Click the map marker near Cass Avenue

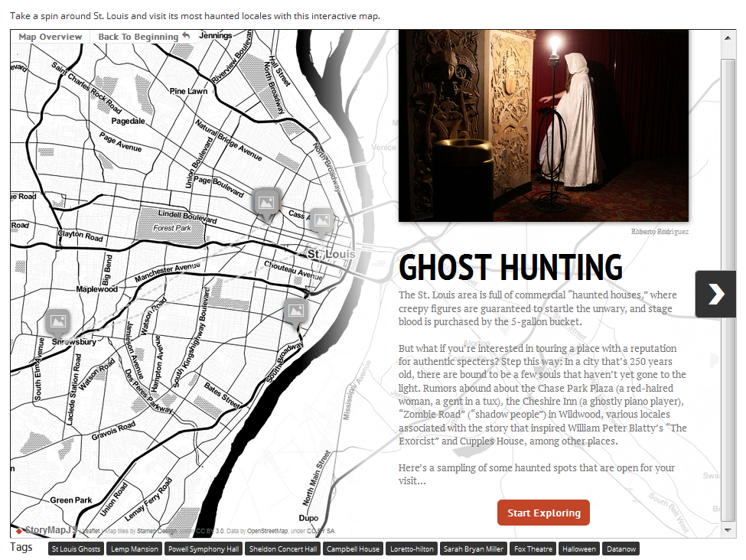tap(322, 222)
